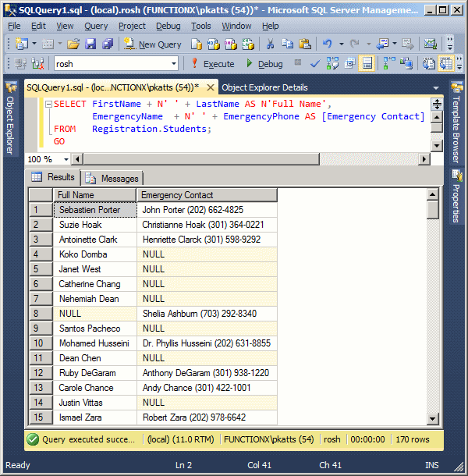
Task: Click Full Name column header
Action: (x=94, y=195)
